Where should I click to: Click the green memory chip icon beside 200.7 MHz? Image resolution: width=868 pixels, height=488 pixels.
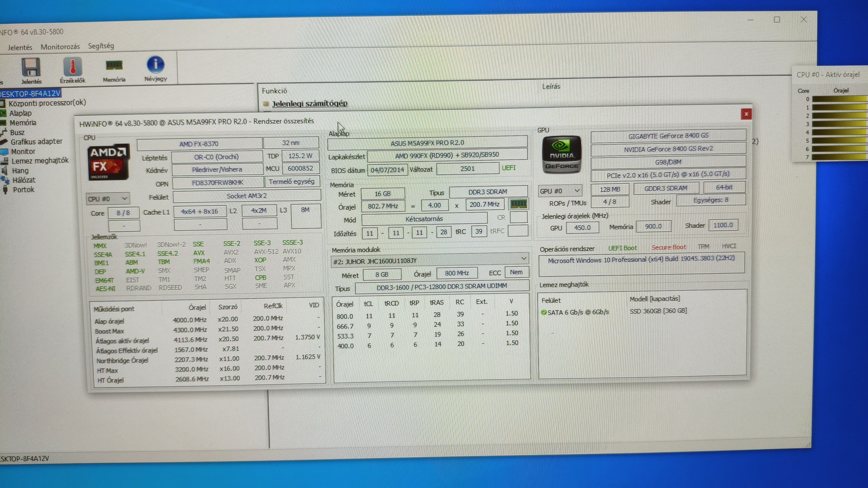pyautogui.click(x=518, y=204)
